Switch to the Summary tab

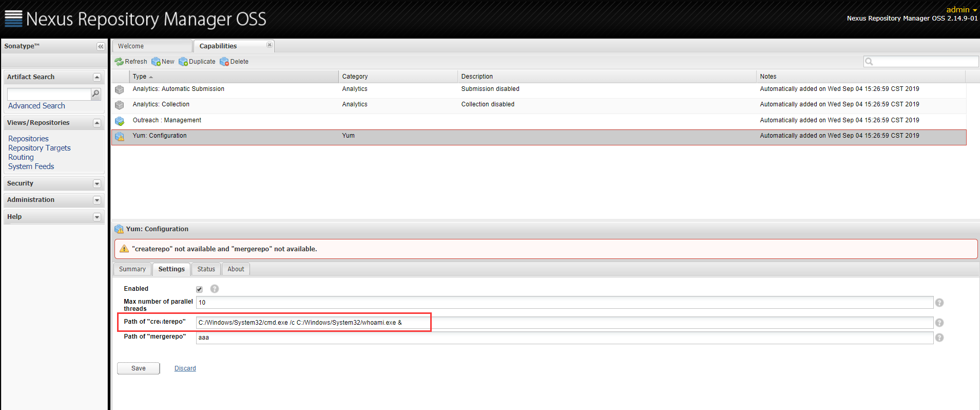point(132,269)
